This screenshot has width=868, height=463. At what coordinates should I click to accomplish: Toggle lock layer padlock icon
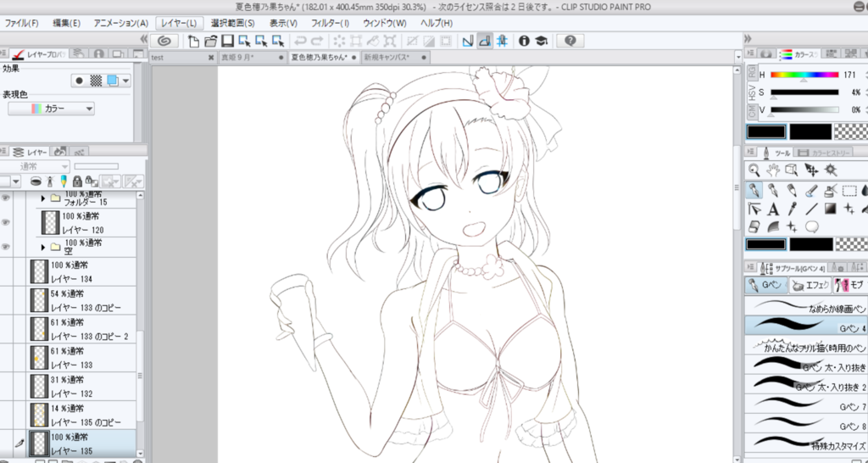77,181
